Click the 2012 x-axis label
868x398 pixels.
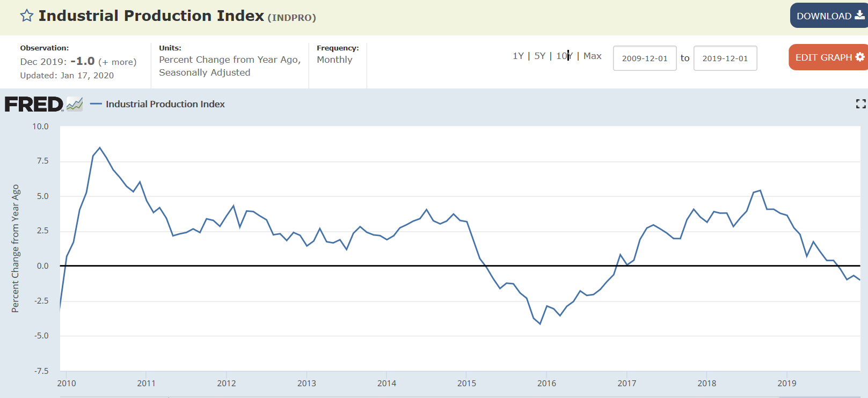click(x=227, y=383)
